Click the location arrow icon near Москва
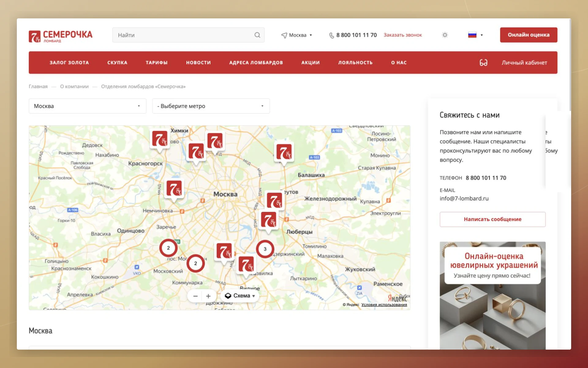 pos(284,35)
